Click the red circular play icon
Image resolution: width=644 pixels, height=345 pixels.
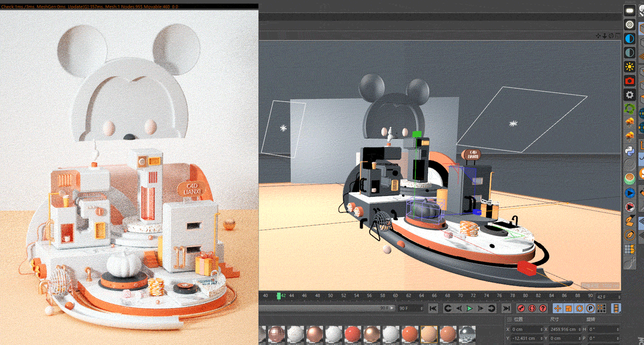click(x=629, y=206)
